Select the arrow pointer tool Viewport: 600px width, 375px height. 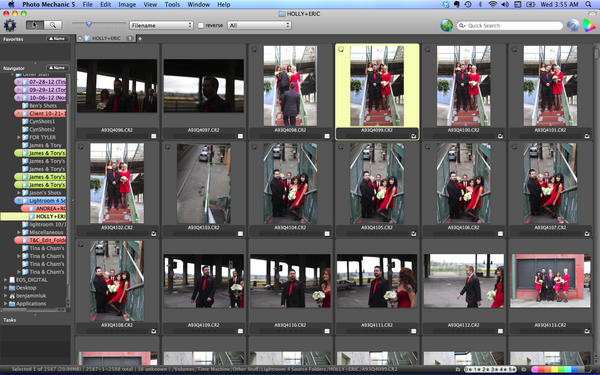coord(35,25)
